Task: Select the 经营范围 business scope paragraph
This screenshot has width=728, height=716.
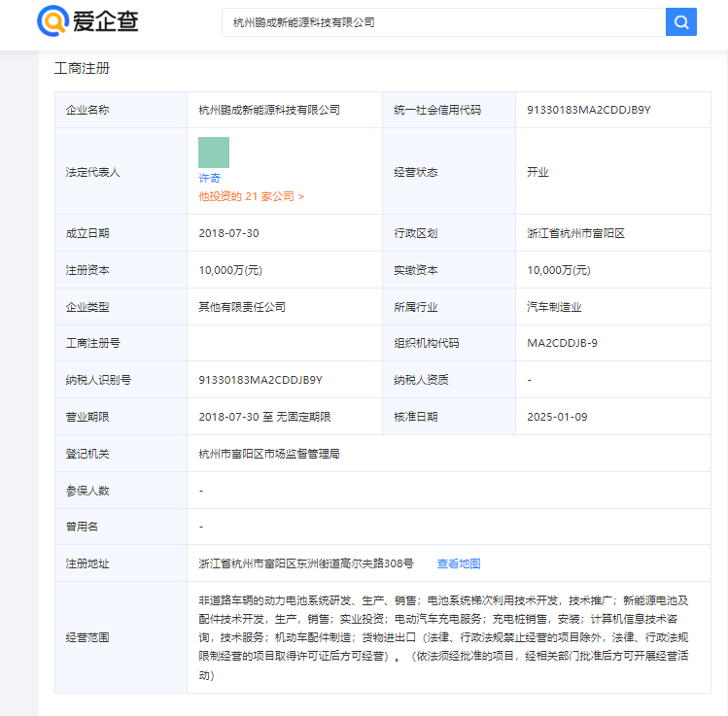Action: point(443,637)
